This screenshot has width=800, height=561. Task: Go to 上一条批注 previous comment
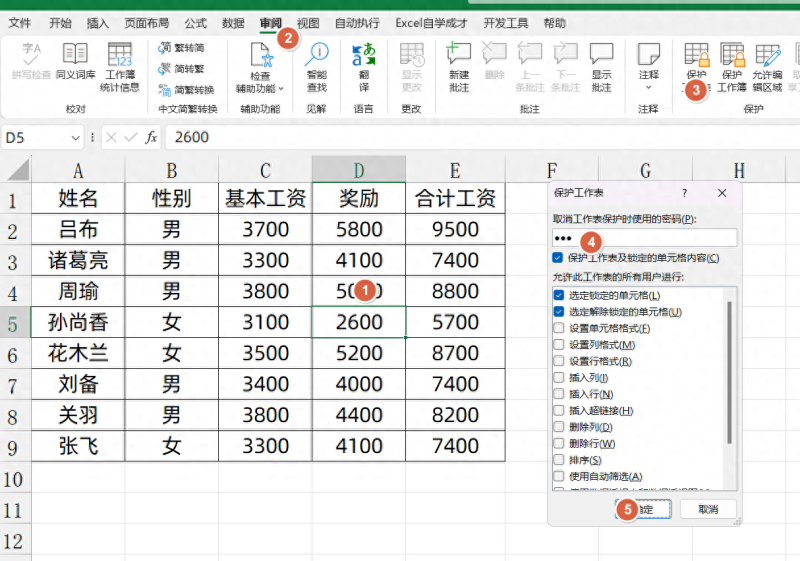[530, 67]
